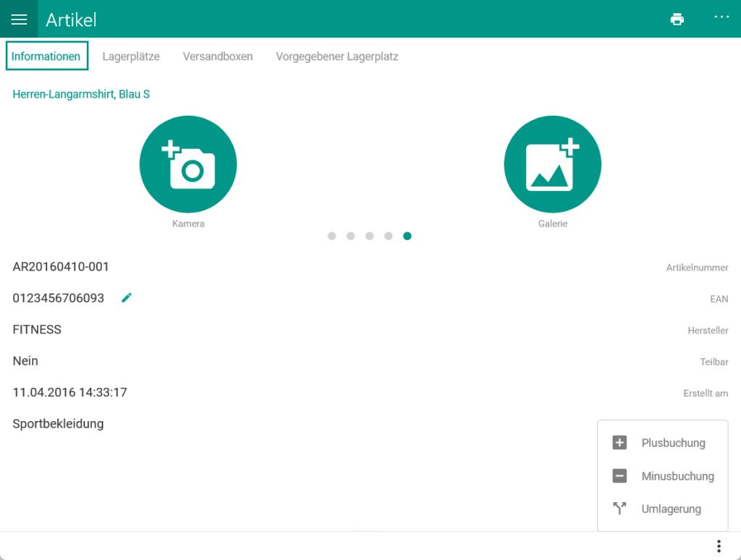
Task: Select the third carousel page dot
Action: pyautogui.click(x=369, y=236)
